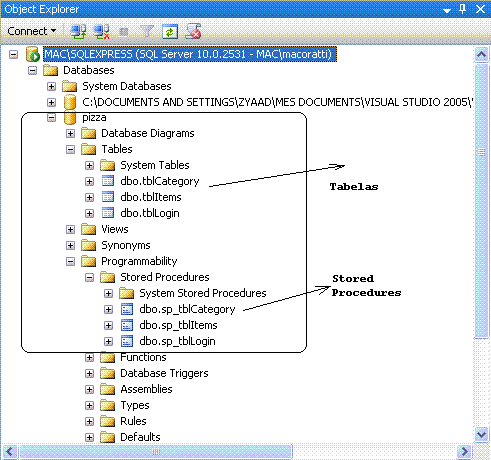Select the pizza database name
The width and height of the screenshot is (491, 460).
pyautogui.click(x=94, y=118)
